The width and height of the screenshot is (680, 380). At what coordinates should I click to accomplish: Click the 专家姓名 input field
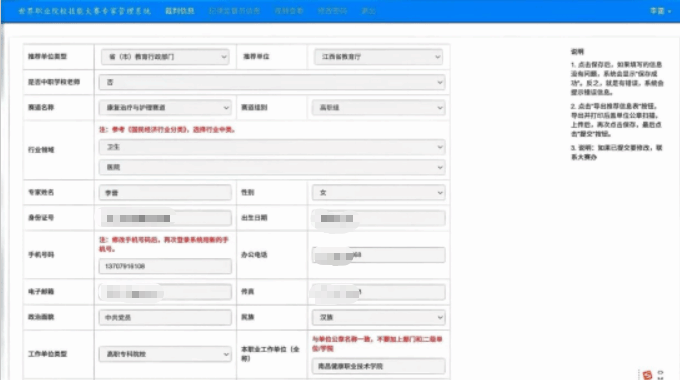[165, 193]
